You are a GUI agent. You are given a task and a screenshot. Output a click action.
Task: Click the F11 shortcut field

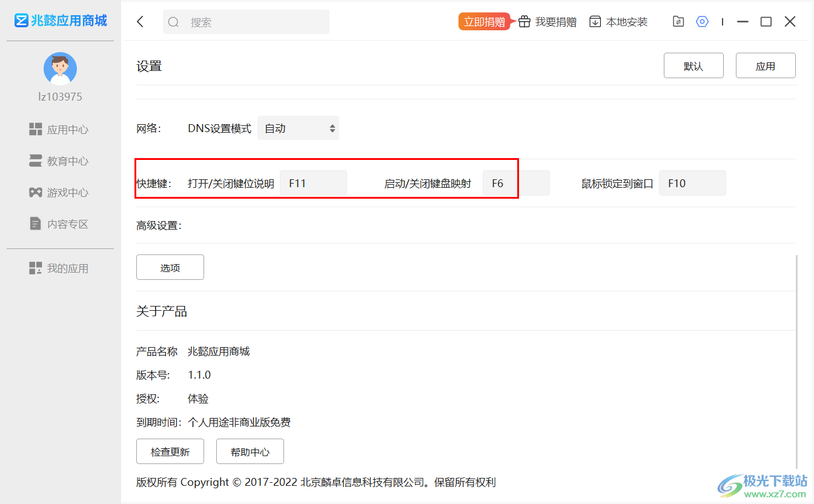(313, 183)
